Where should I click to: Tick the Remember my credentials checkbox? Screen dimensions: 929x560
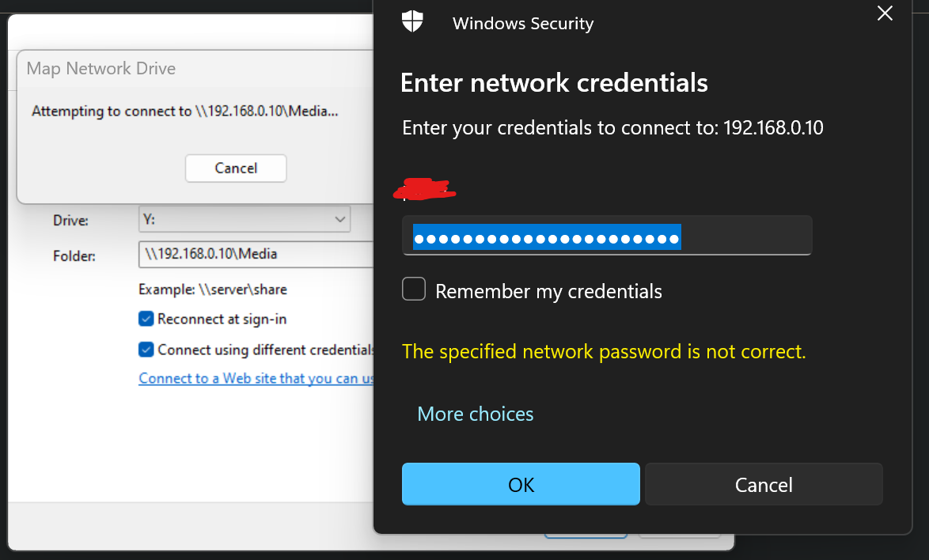click(414, 289)
